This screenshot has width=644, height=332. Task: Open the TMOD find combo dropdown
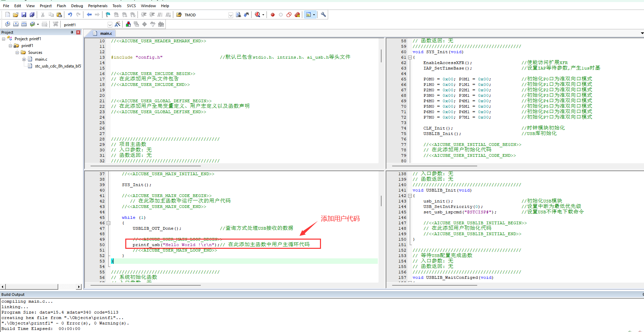(x=231, y=15)
